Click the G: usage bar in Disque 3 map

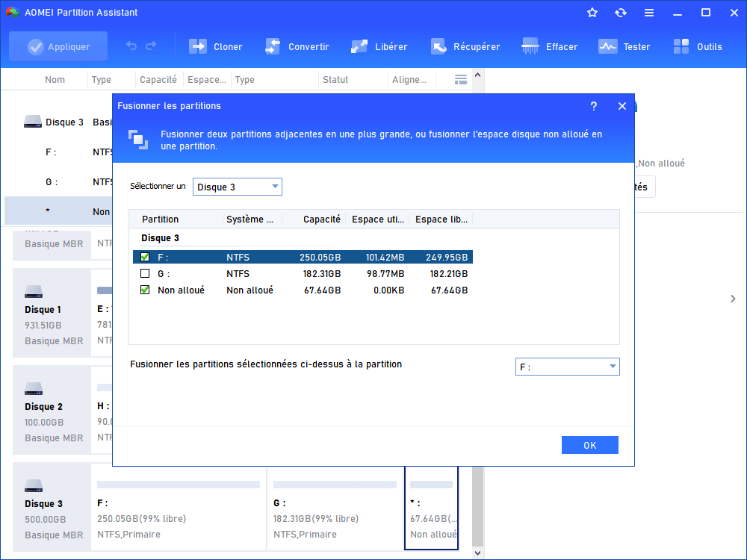pyautogui.click(x=335, y=485)
